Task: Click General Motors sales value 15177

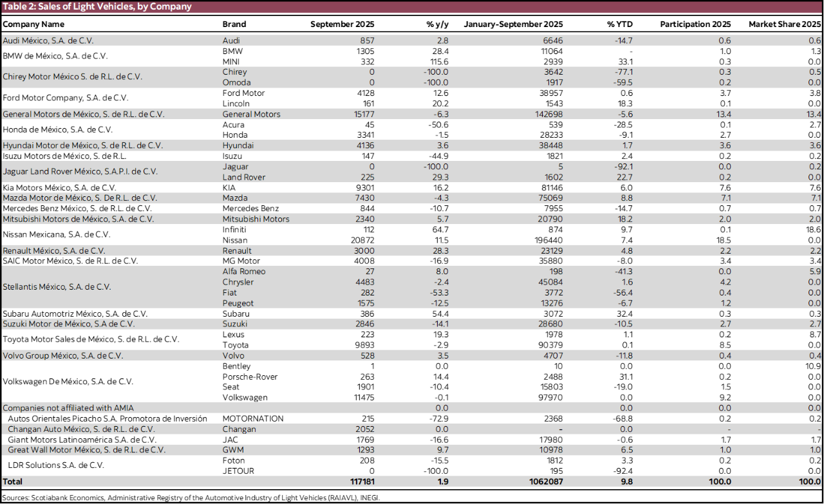Action: (x=364, y=115)
